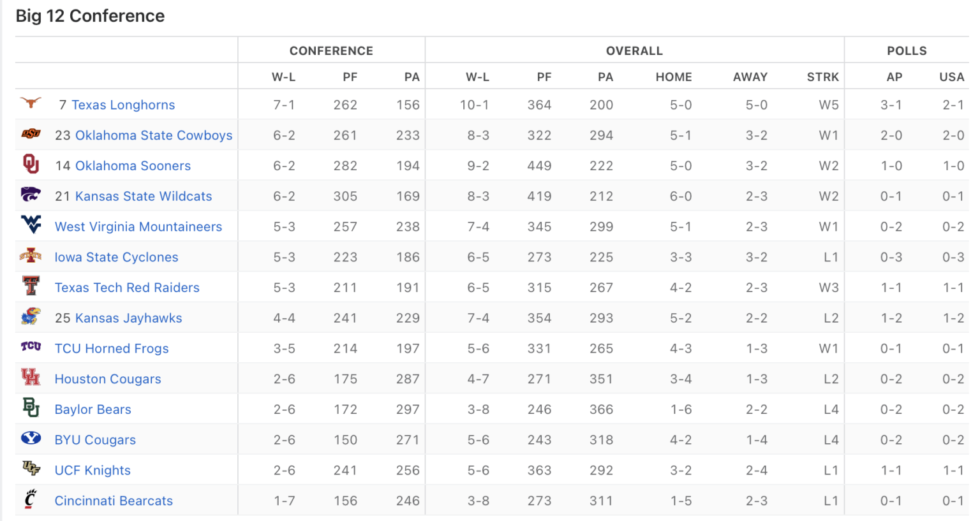Click the Texas Tech Red Raiders logo
This screenshot has height=521, width=980.
pos(31,286)
